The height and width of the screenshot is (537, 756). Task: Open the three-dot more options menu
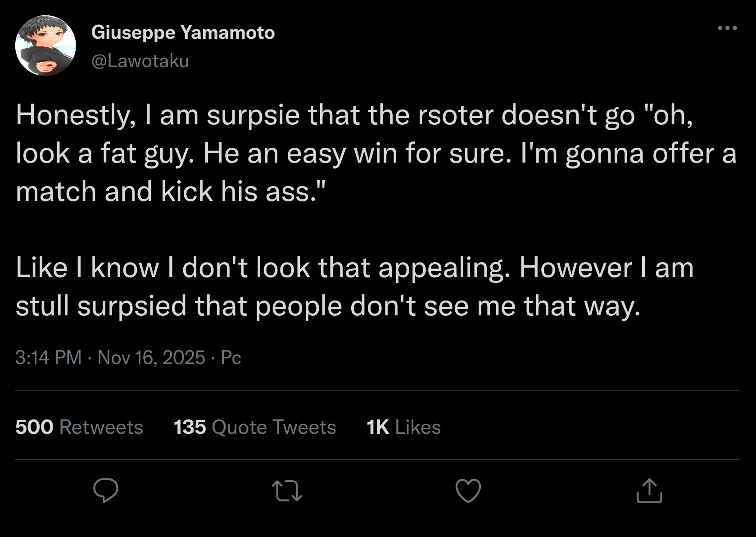727,28
